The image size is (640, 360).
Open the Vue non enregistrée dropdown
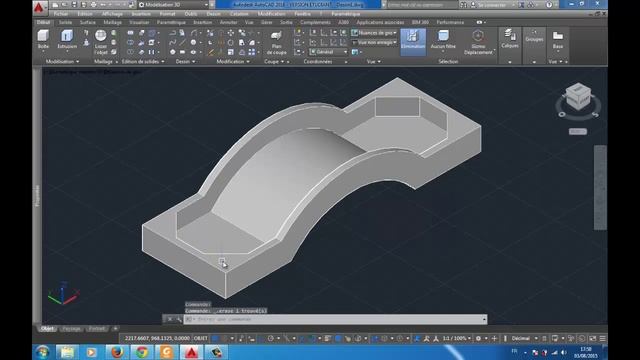374,42
